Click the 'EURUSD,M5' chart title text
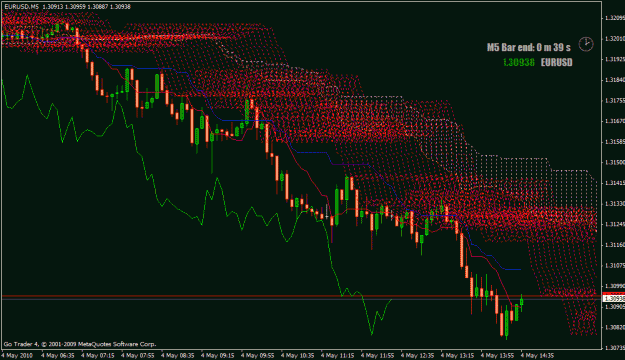 click(22, 7)
